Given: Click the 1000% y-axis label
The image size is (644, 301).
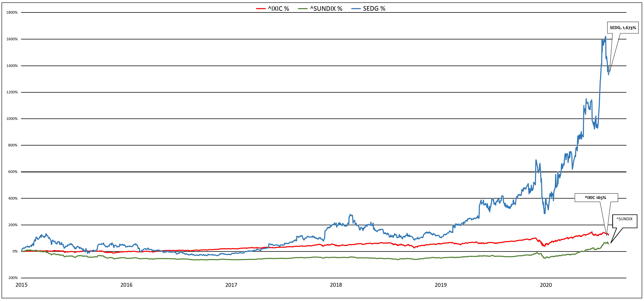Looking at the screenshot, I should point(12,119).
